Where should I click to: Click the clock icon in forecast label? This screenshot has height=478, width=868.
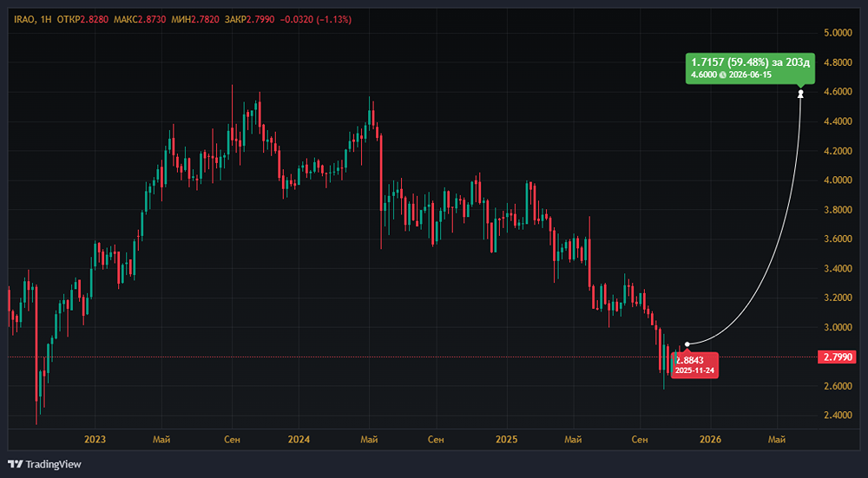point(722,75)
